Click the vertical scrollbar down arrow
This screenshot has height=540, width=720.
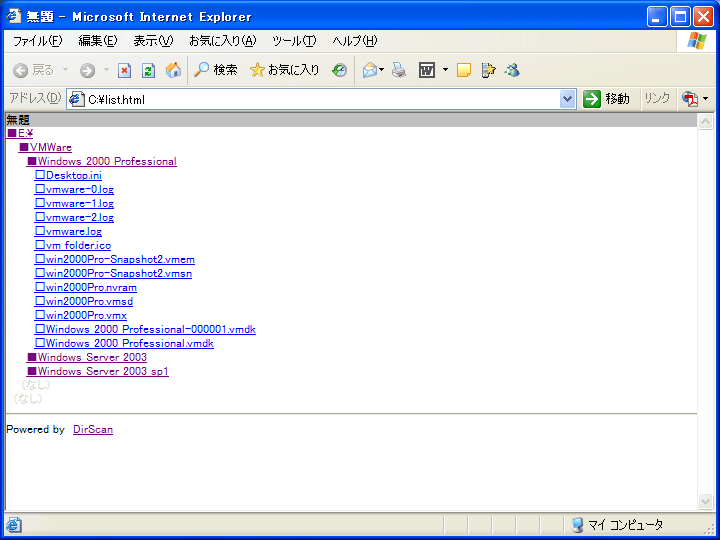pos(705,501)
